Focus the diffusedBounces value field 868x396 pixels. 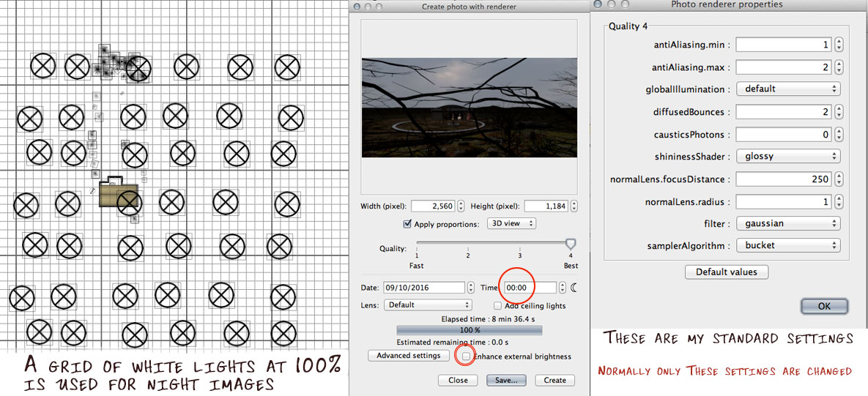click(x=784, y=112)
